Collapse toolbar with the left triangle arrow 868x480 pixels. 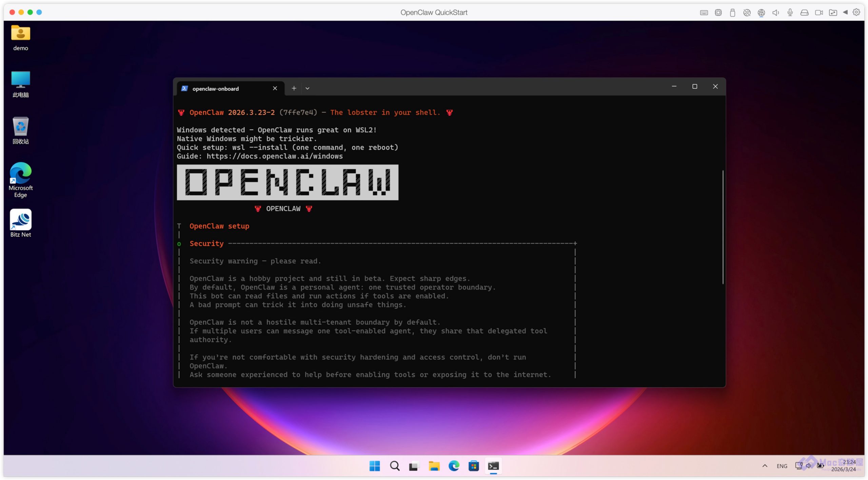[x=845, y=12]
